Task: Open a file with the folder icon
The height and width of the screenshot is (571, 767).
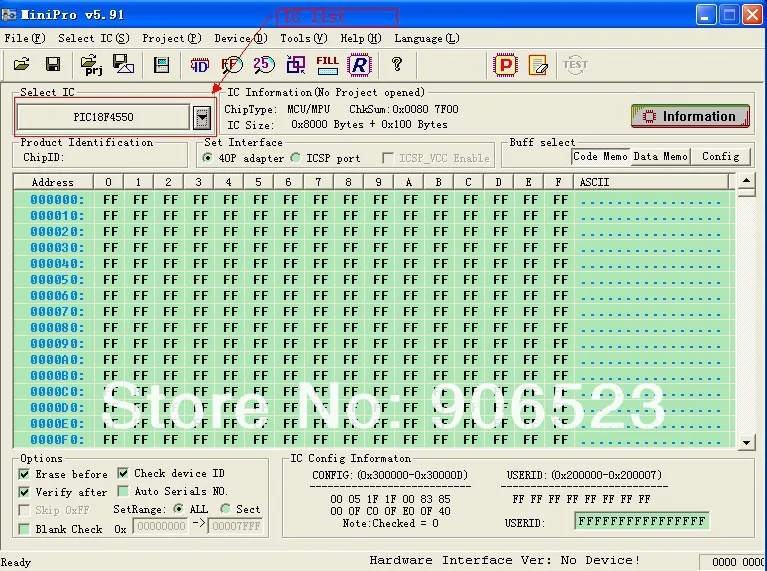Action: click(x=22, y=64)
